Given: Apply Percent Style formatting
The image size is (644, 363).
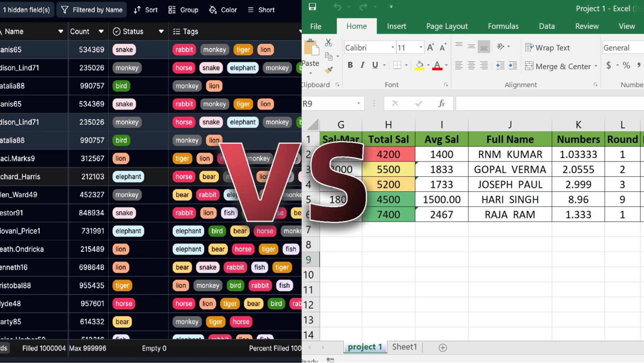Looking at the screenshot, I should pos(626,65).
